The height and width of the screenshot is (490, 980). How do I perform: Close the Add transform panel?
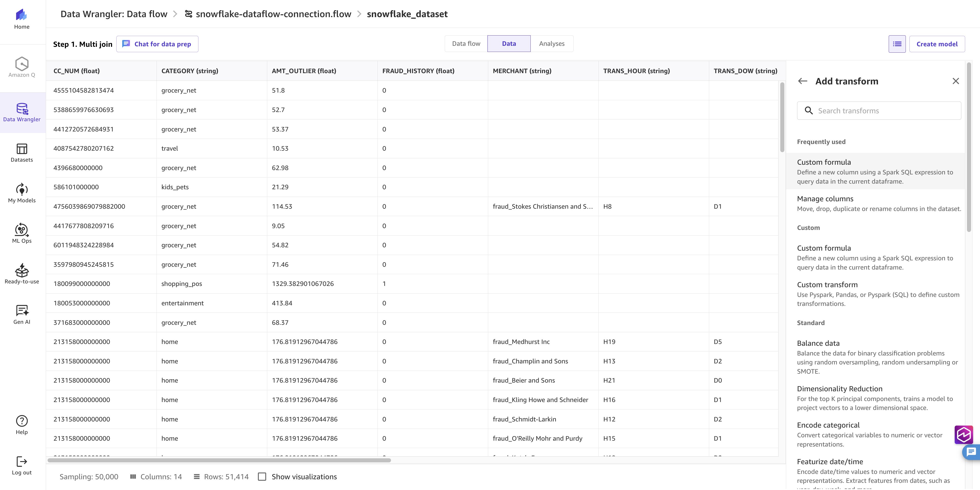click(x=956, y=81)
